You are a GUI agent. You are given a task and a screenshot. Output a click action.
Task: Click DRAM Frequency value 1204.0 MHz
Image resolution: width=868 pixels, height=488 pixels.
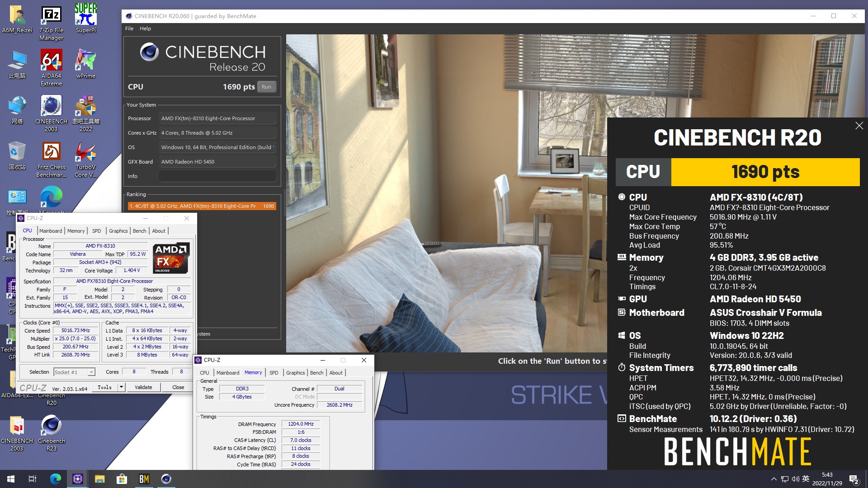(x=301, y=424)
